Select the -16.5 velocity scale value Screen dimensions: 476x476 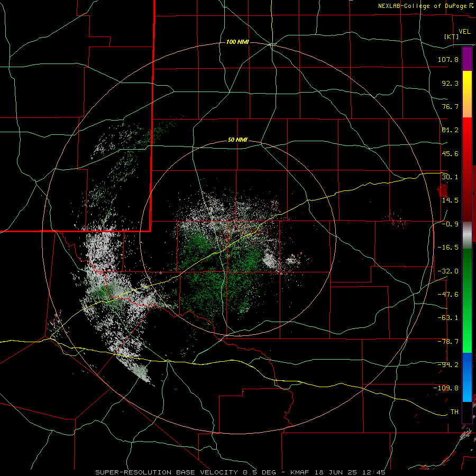click(x=448, y=248)
